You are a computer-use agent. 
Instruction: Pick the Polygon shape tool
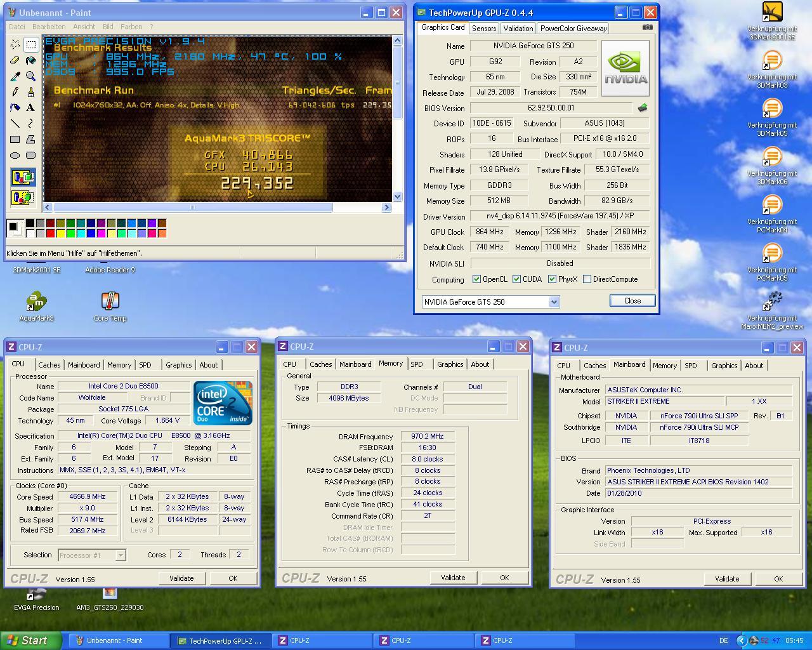30,140
